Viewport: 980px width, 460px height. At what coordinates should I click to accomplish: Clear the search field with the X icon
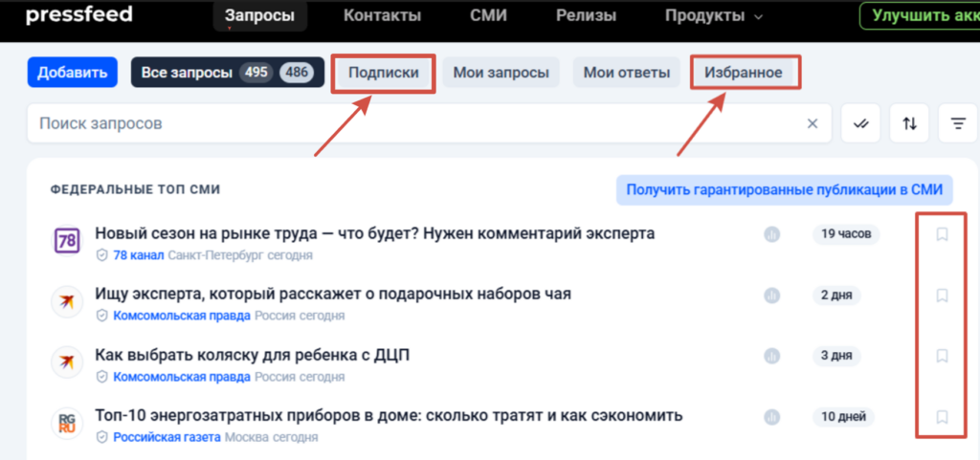[812, 123]
